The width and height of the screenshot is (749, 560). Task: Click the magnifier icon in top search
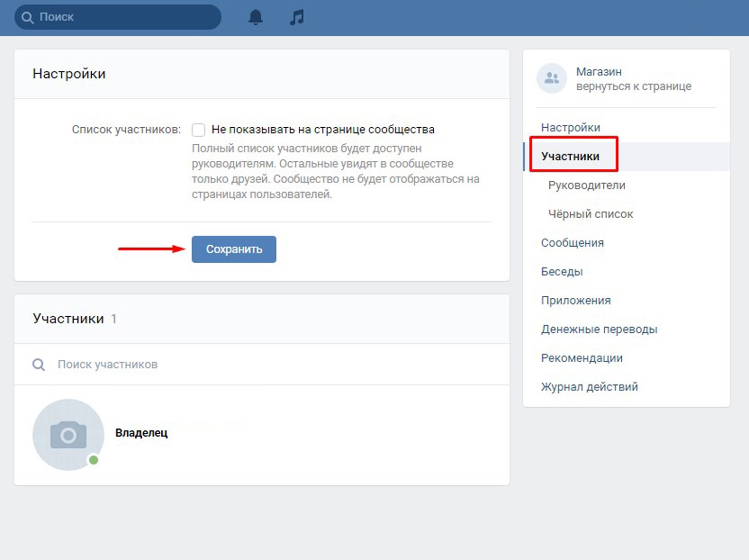[x=28, y=17]
